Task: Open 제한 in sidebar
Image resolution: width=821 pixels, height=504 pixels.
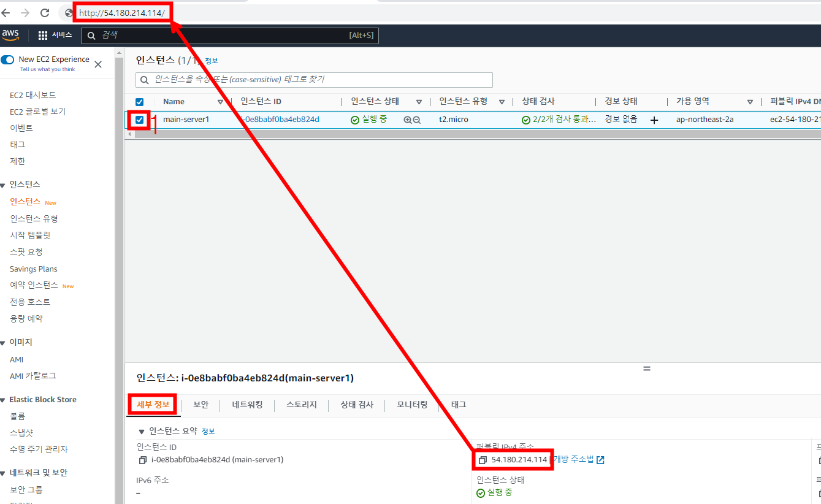Action: pos(18,161)
